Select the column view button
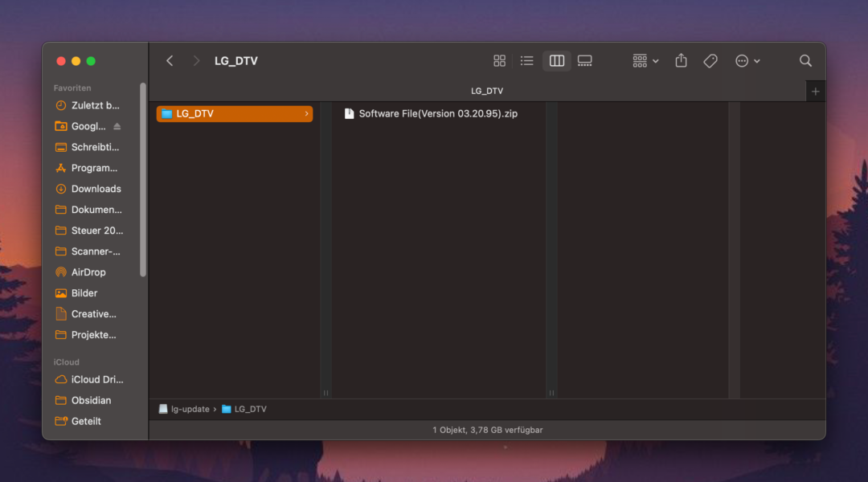Image resolution: width=868 pixels, height=482 pixels. tap(556, 61)
